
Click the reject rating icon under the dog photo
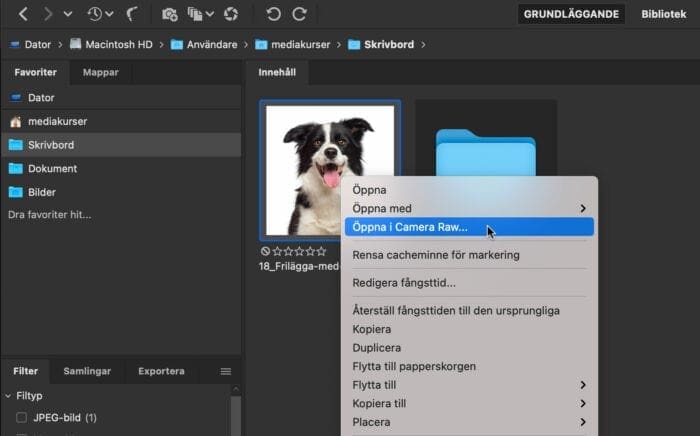click(265, 251)
